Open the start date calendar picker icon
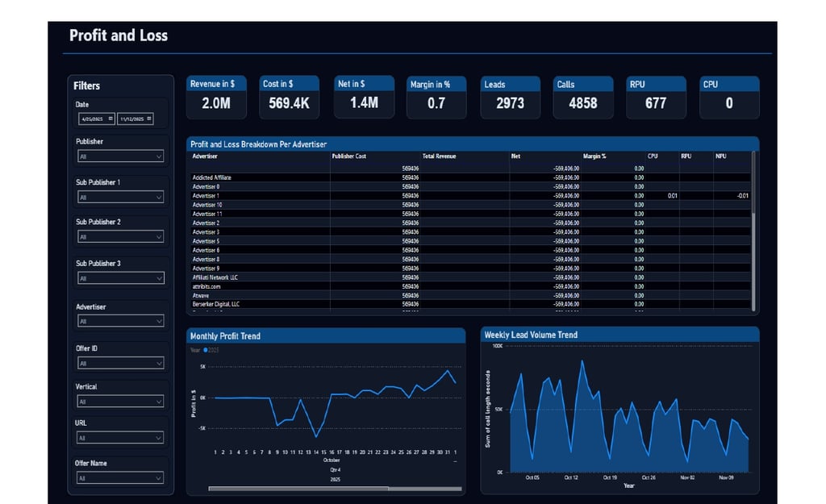Viewport: 826px width, 504px height. click(x=111, y=119)
